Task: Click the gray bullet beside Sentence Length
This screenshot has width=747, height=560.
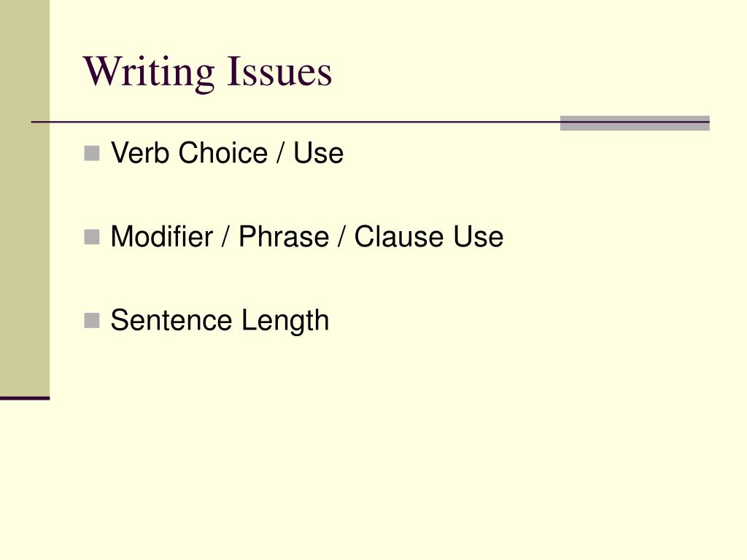Action: click(92, 321)
